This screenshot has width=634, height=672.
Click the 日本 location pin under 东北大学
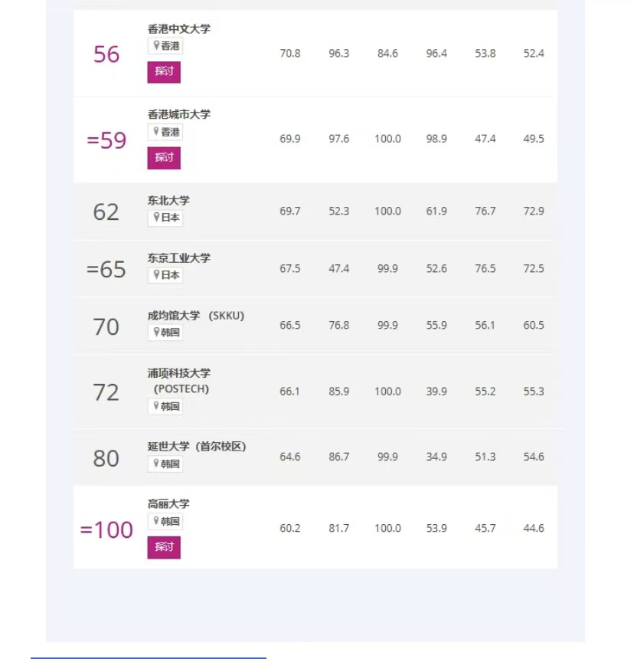(156, 217)
